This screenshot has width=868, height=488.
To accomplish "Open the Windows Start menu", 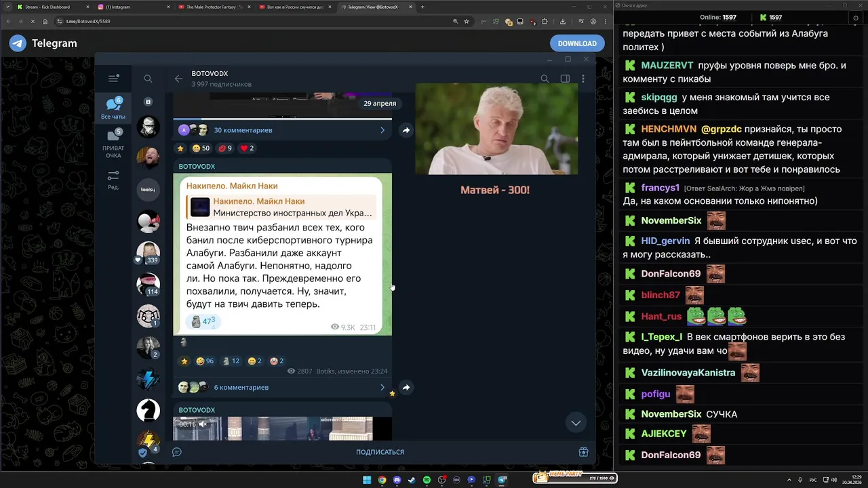I will tap(367, 480).
